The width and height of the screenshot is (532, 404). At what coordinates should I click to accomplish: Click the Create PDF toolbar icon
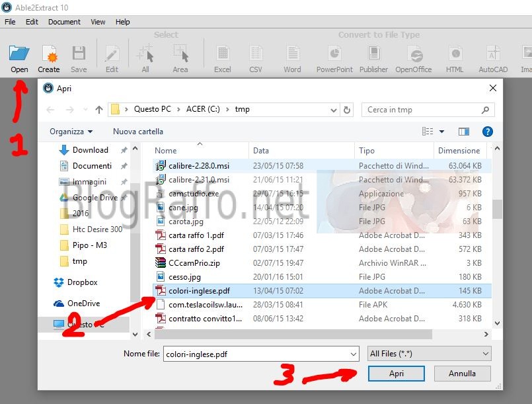tap(49, 54)
